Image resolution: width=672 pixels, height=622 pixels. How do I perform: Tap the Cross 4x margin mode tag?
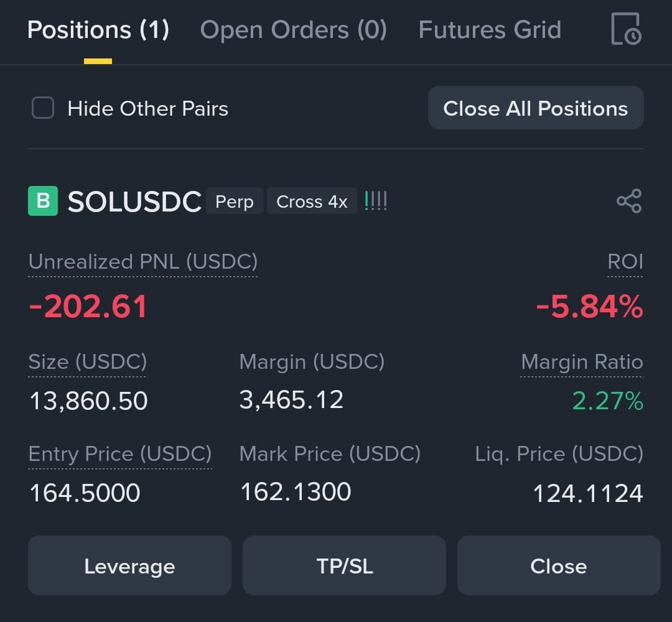coord(312,201)
